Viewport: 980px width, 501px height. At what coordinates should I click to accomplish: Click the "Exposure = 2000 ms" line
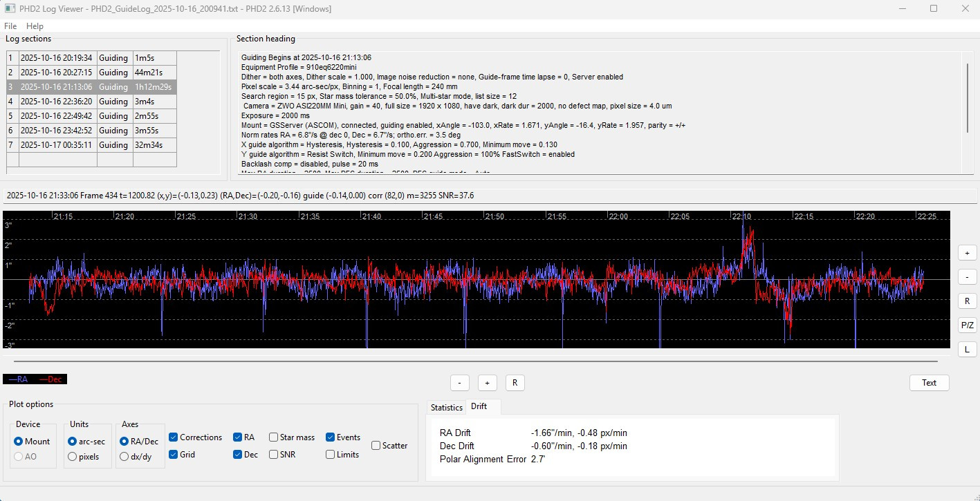click(275, 115)
